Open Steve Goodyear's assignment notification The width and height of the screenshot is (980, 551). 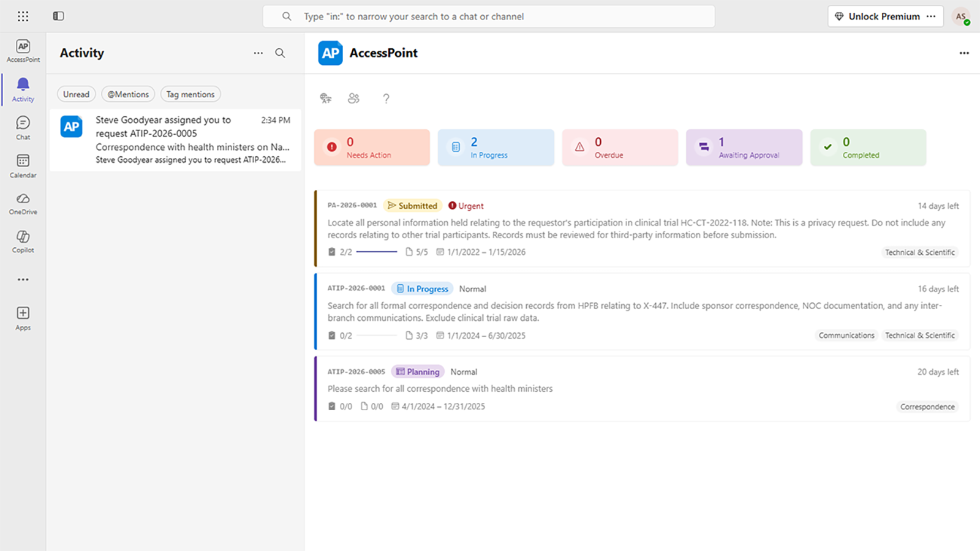point(175,140)
